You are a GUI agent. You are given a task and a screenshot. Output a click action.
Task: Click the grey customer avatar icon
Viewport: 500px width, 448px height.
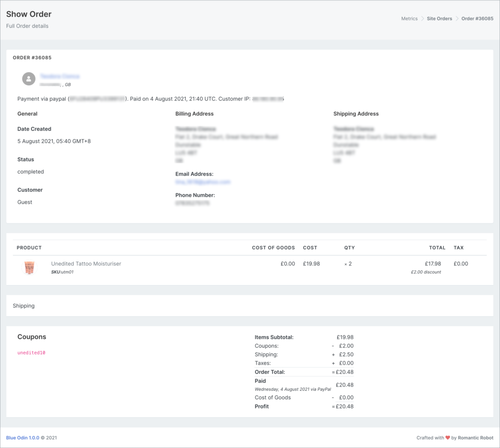(x=29, y=79)
